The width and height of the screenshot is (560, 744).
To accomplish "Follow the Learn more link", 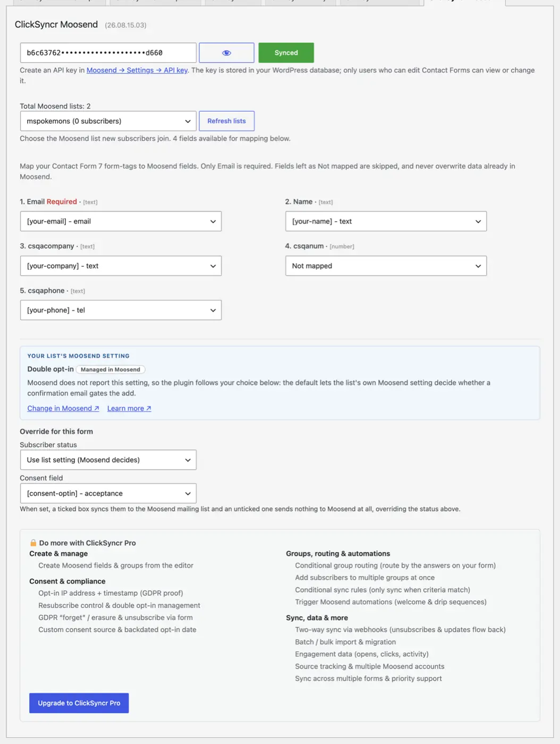I will [129, 408].
